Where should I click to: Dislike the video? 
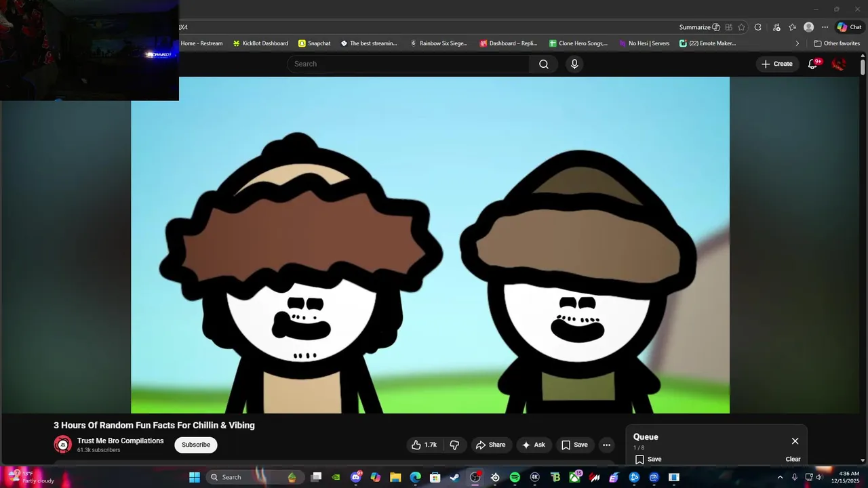(454, 445)
